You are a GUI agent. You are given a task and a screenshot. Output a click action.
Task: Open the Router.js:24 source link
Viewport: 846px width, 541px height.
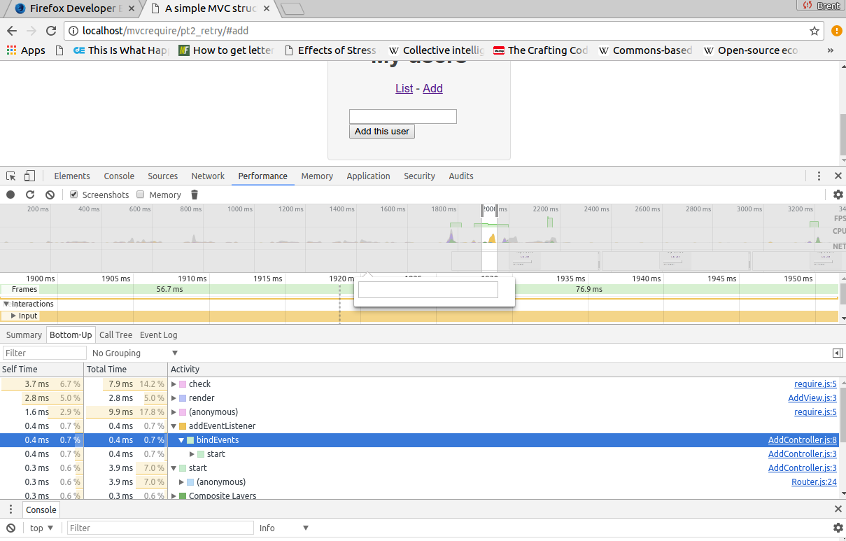814,482
